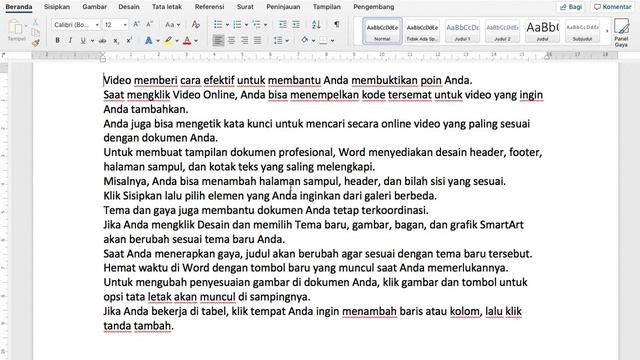Switch to the Desain tab
The width and height of the screenshot is (640, 360).
(x=129, y=7)
